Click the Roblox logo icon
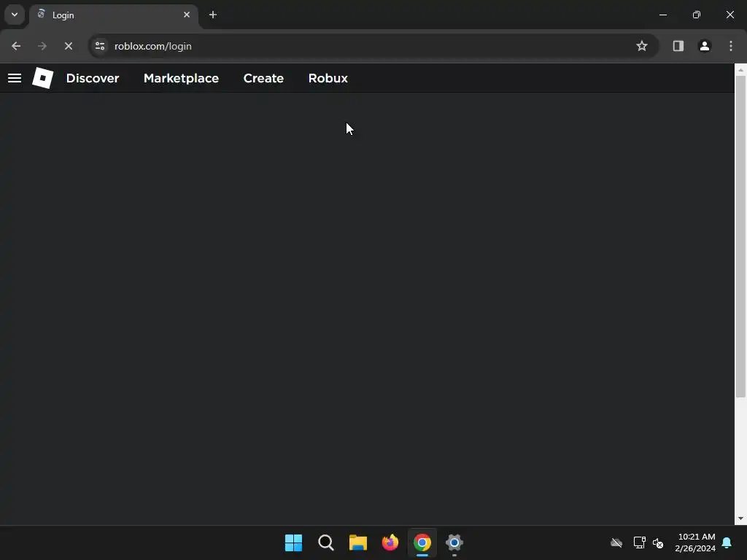Screen dimensions: 747x560 coord(42,78)
